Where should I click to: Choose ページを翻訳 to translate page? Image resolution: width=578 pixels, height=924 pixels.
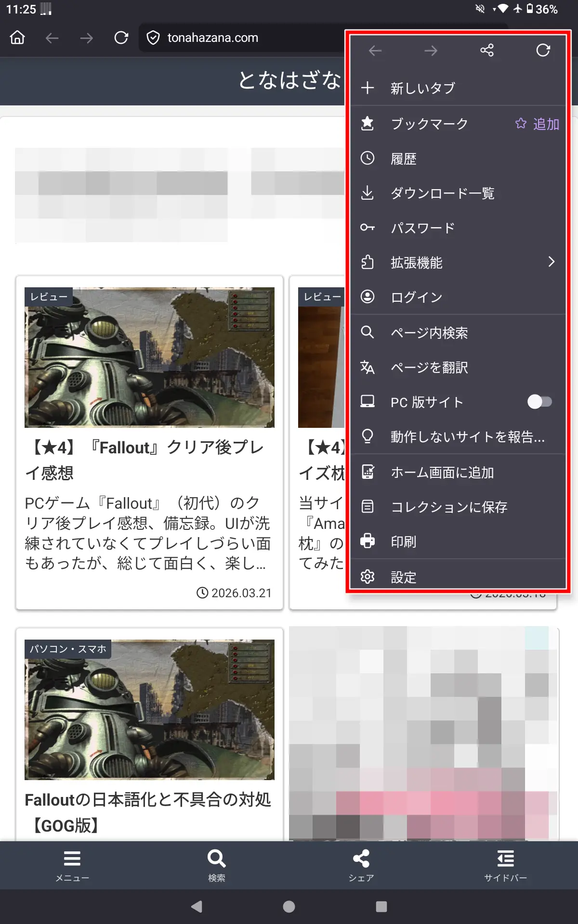click(x=429, y=368)
